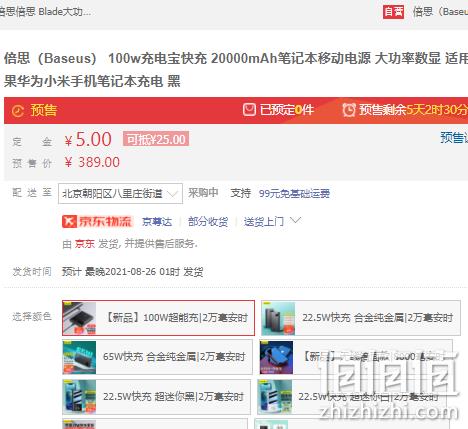The width and height of the screenshot is (468, 429).
Task: Click the 倍思 Blade breadcrumb item
Action: [45, 12]
